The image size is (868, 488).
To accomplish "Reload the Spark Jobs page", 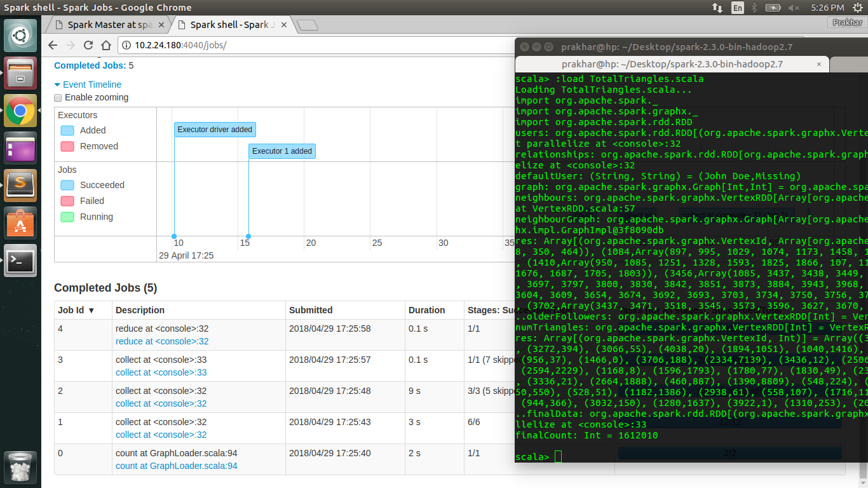I will pos(88,45).
